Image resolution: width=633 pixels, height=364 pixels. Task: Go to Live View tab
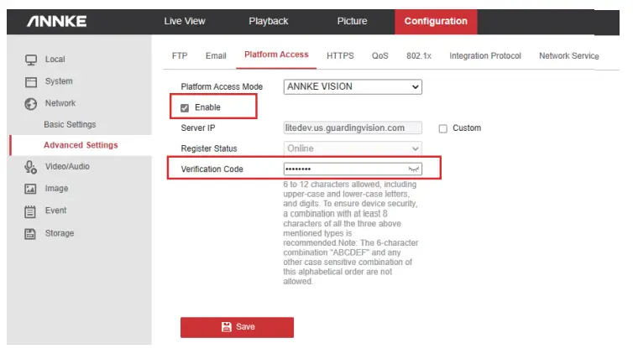(185, 21)
